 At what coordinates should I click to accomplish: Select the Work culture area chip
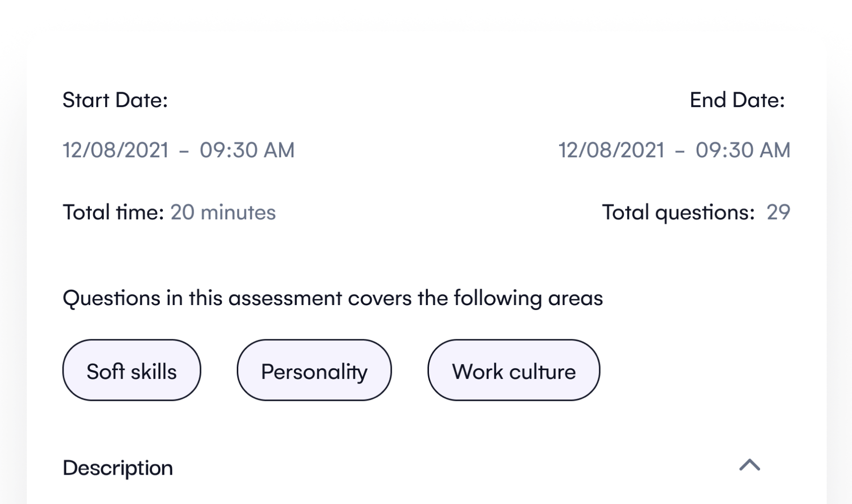[513, 371]
